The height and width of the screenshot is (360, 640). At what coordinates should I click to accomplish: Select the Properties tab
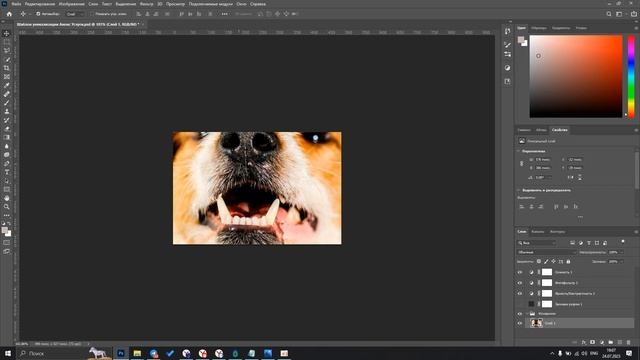(x=560, y=130)
